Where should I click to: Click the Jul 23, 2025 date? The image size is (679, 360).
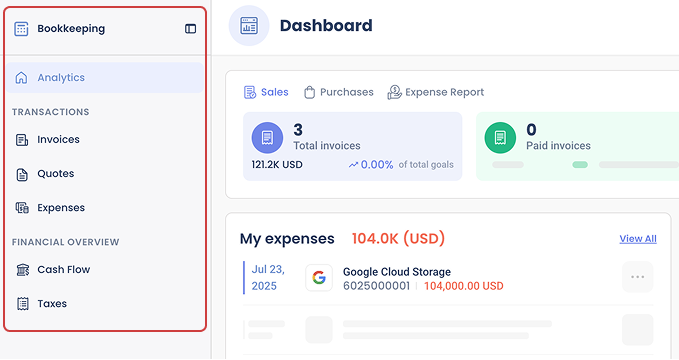(x=268, y=278)
